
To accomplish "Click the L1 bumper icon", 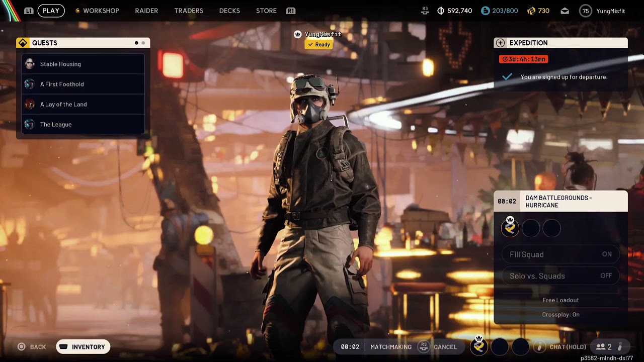I will (x=29, y=11).
